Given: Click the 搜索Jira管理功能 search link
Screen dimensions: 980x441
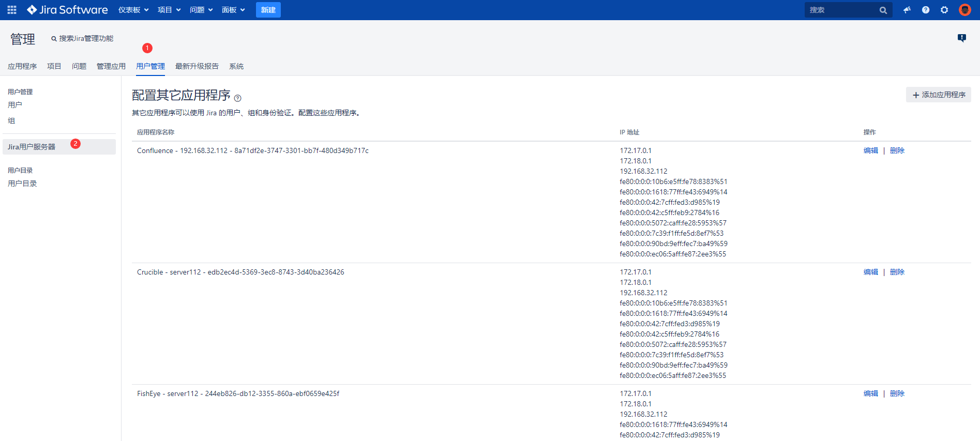Looking at the screenshot, I should (x=82, y=38).
